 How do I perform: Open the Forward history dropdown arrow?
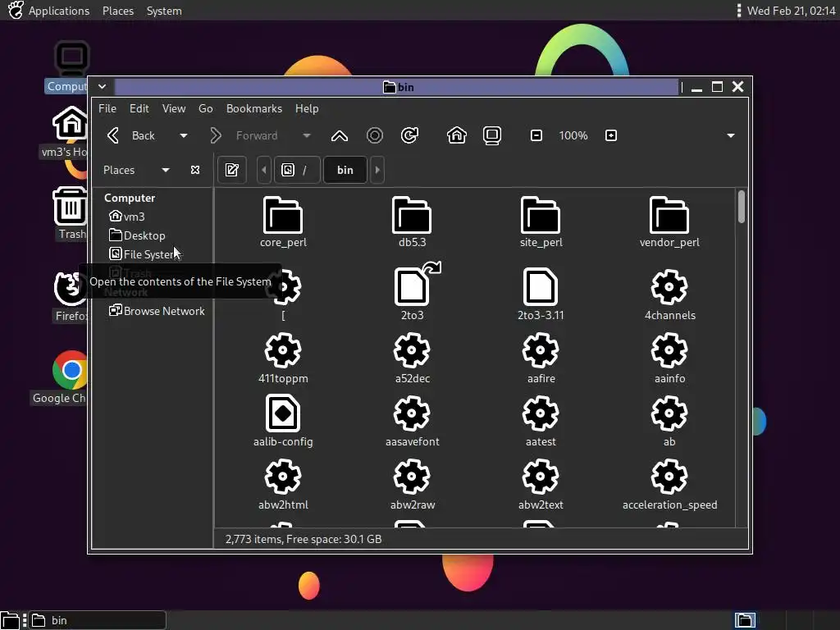(x=307, y=135)
